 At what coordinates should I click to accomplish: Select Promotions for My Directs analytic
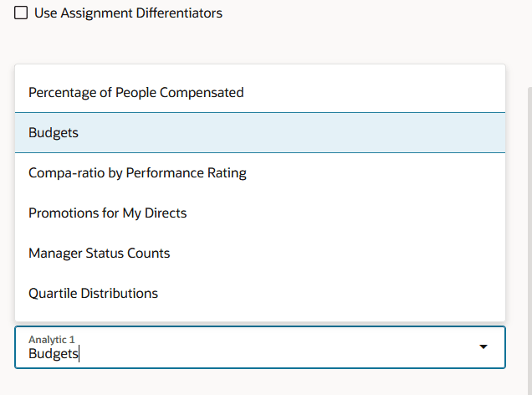point(108,213)
